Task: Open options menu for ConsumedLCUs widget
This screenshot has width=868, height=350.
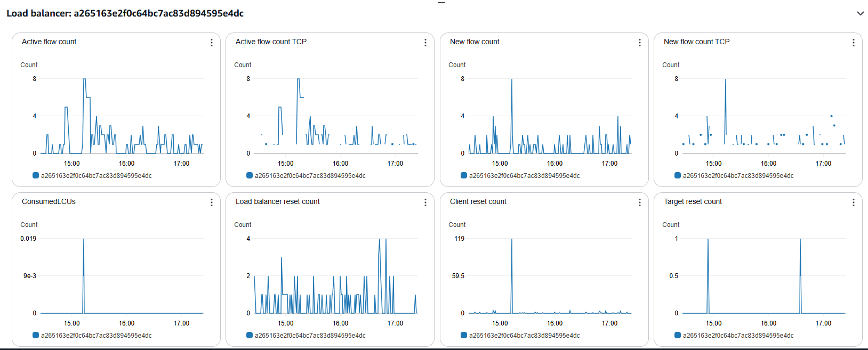Action: [x=212, y=202]
